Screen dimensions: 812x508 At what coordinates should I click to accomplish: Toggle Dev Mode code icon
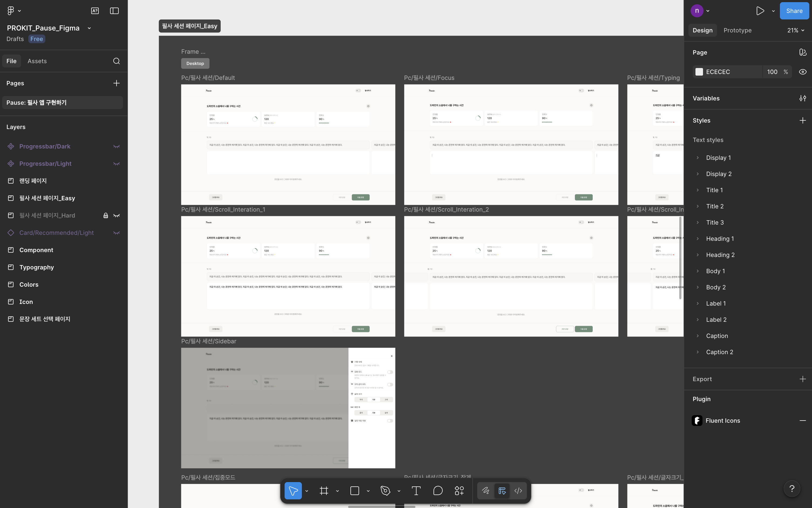click(x=518, y=491)
